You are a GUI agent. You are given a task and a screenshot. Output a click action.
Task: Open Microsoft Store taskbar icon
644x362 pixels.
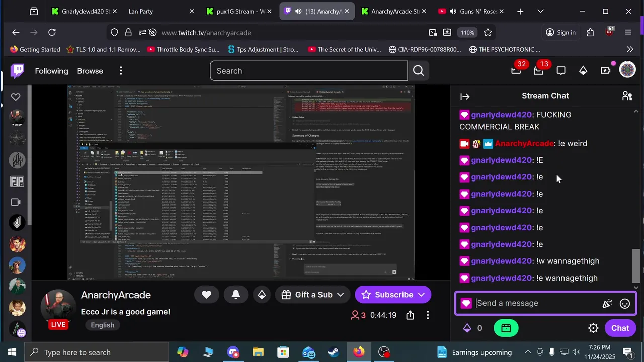(x=283, y=352)
